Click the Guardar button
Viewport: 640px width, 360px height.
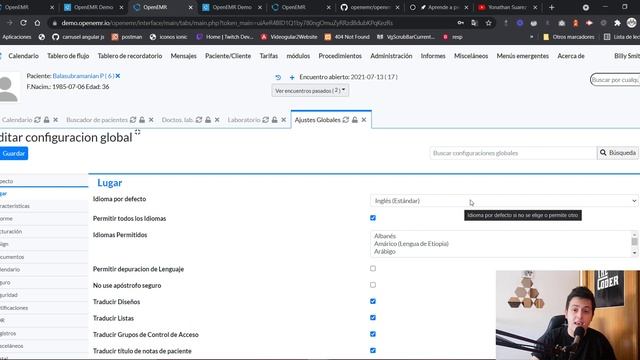[14, 153]
